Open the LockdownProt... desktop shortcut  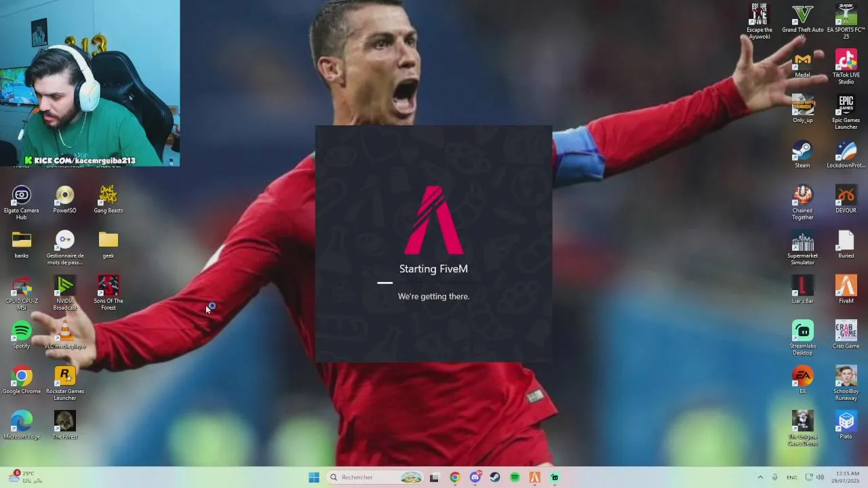click(846, 154)
